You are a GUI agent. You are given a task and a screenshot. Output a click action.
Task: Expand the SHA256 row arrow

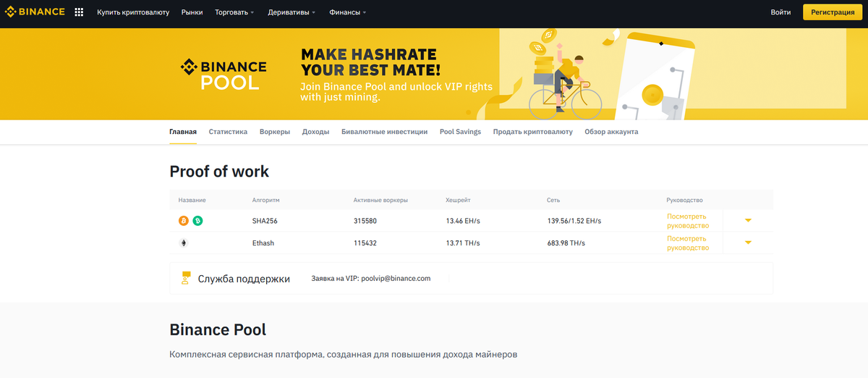[748, 221]
